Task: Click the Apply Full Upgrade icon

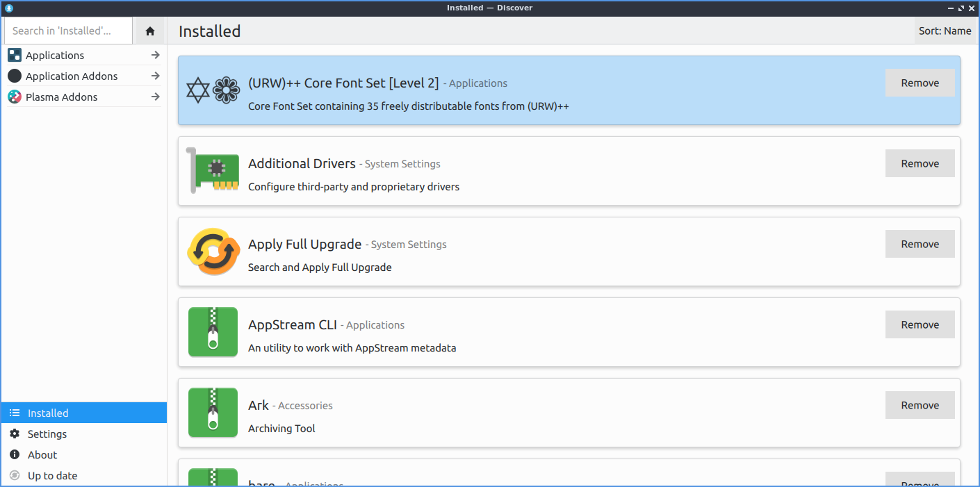Action: (213, 251)
